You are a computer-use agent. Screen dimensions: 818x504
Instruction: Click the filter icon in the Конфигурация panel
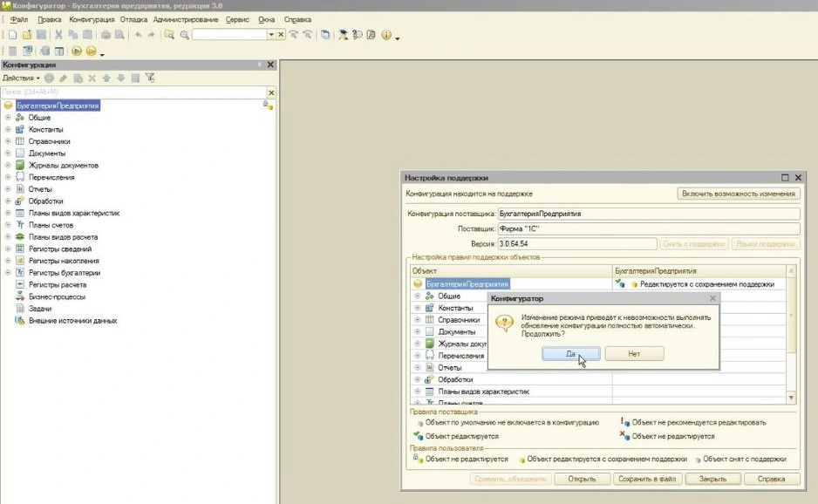point(150,78)
